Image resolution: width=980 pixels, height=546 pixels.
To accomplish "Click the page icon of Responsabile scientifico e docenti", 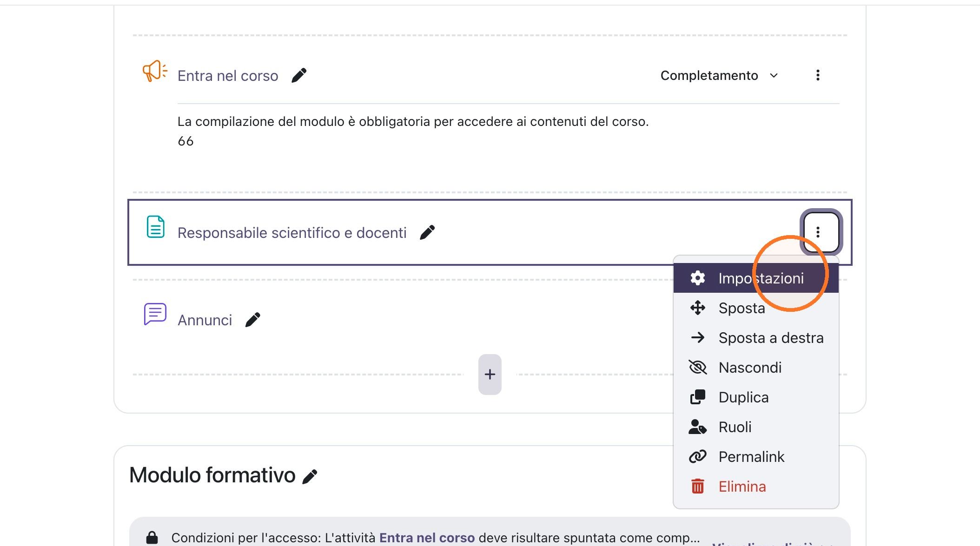I will (x=156, y=227).
